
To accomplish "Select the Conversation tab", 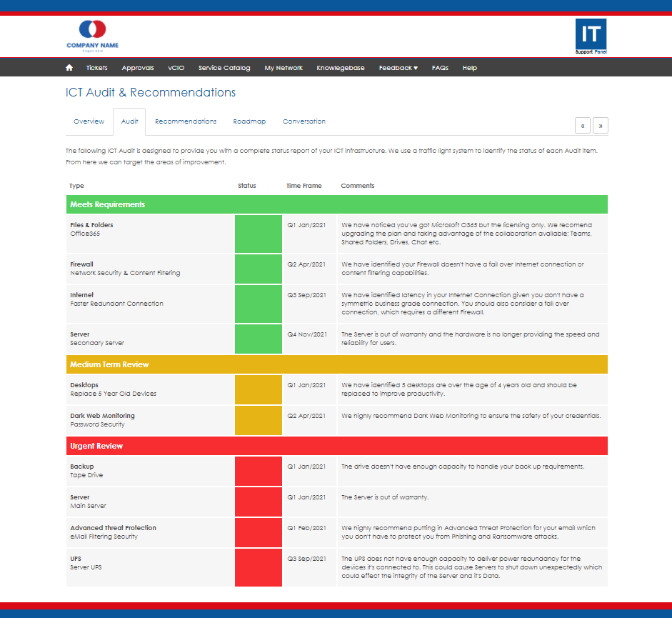I will pyautogui.click(x=304, y=121).
